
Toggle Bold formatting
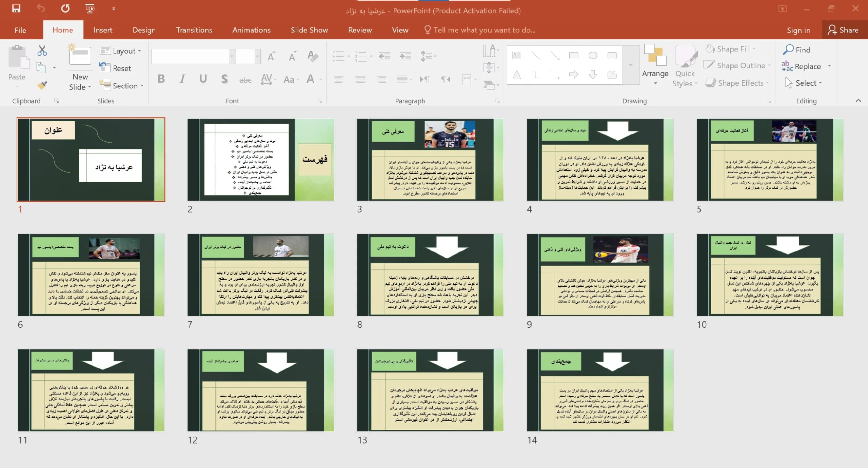pos(161,79)
